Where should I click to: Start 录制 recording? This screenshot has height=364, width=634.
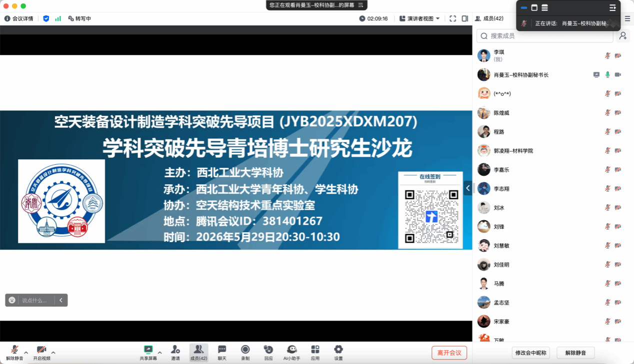[245, 352]
